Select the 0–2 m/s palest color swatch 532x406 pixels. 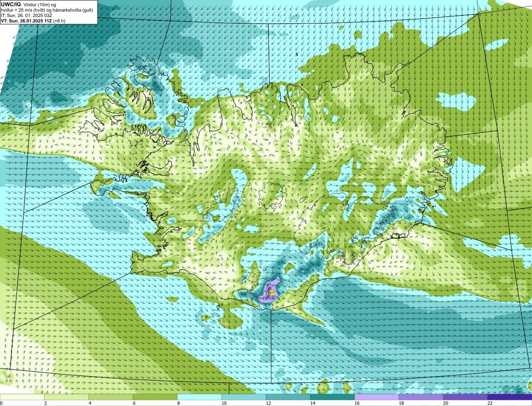click(x=22, y=397)
